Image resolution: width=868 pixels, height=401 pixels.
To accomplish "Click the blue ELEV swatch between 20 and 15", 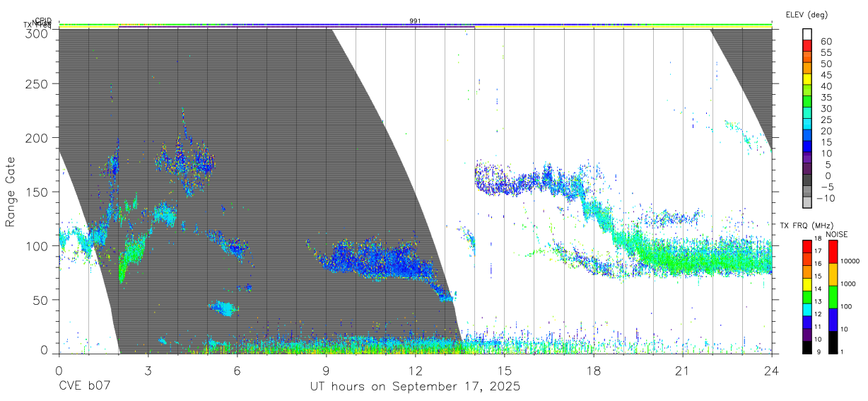I will click(x=809, y=136).
